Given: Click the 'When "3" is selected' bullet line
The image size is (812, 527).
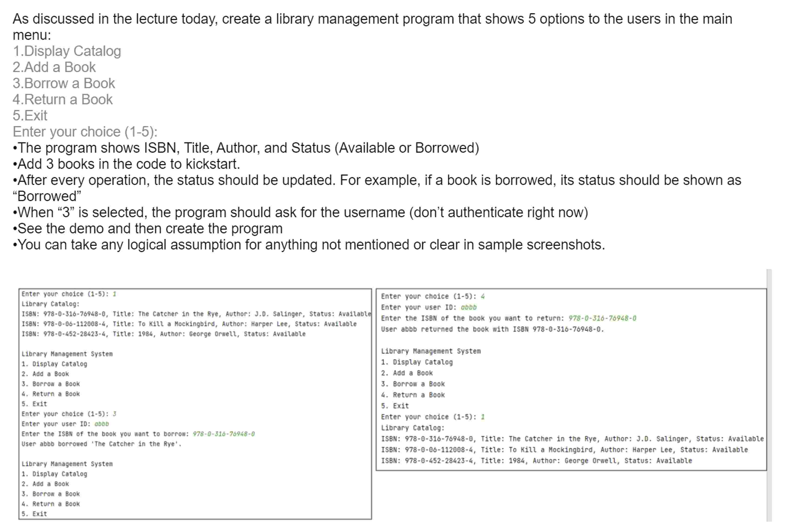Looking at the screenshot, I should [300, 213].
